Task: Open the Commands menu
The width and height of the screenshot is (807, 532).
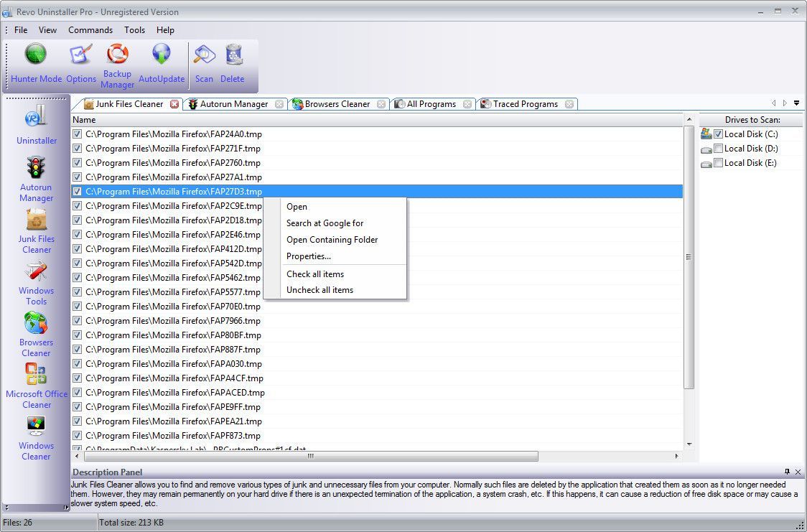Action: (90, 30)
